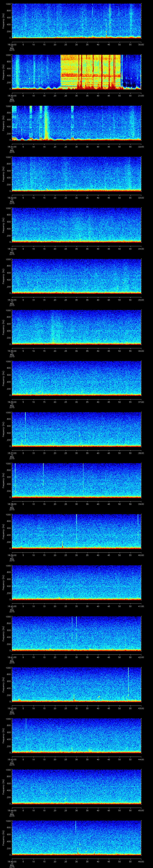The width and height of the screenshot is (153, 868).
Task: Click the 18:34:00 start time label
Action: click(x=12, y=300)
